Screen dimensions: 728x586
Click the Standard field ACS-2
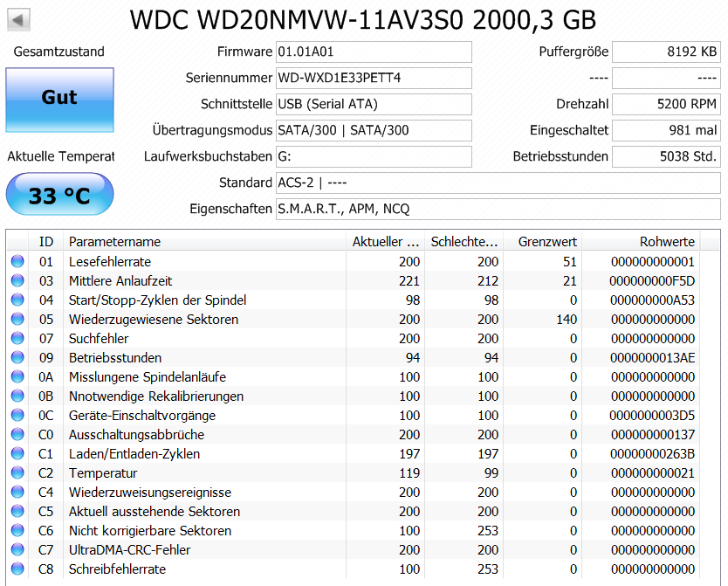click(x=498, y=183)
